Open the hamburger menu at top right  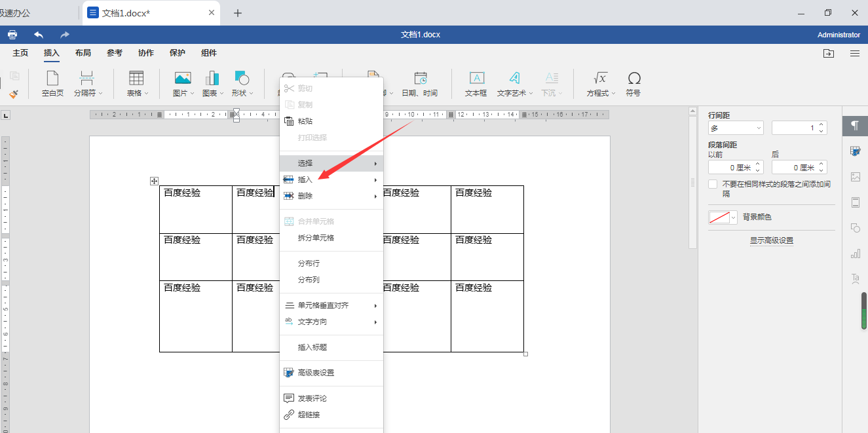point(855,53)
